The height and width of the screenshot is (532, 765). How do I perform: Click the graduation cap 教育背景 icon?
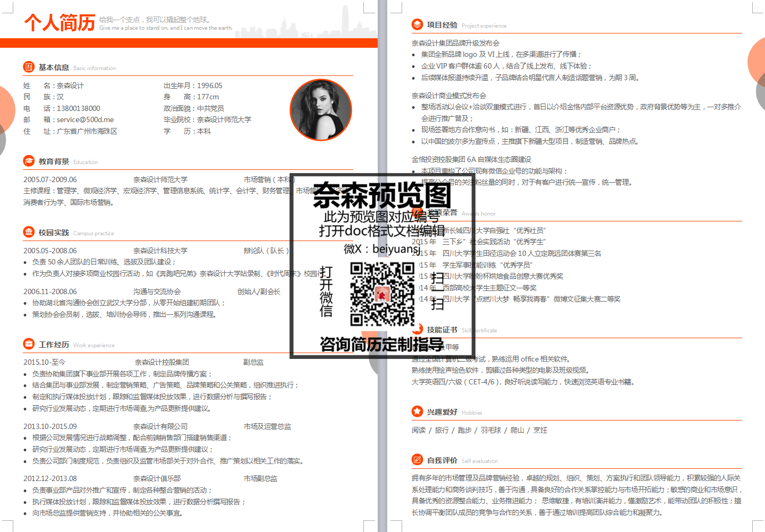pos(29,161)
